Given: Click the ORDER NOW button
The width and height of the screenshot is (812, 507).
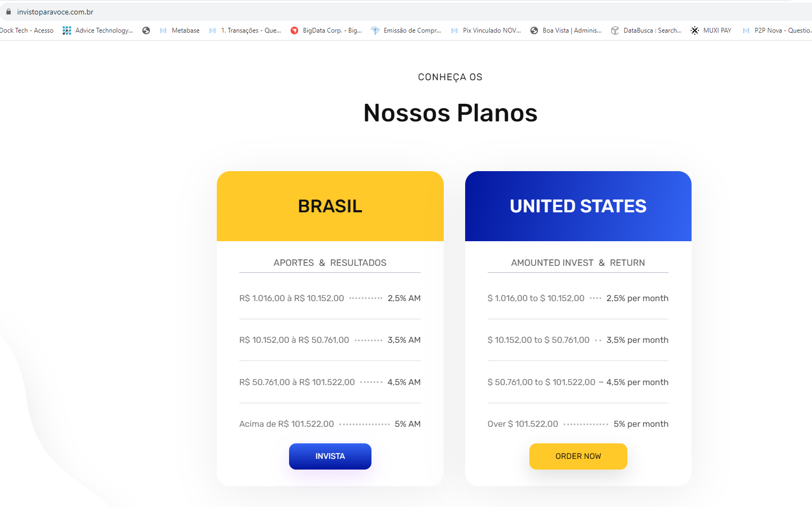Looking at the screenshot, I should tap(578, 456).
